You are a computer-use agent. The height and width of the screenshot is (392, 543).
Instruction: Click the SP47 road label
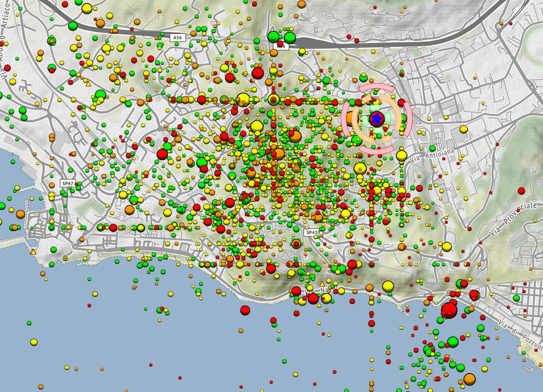coord(67,183)
